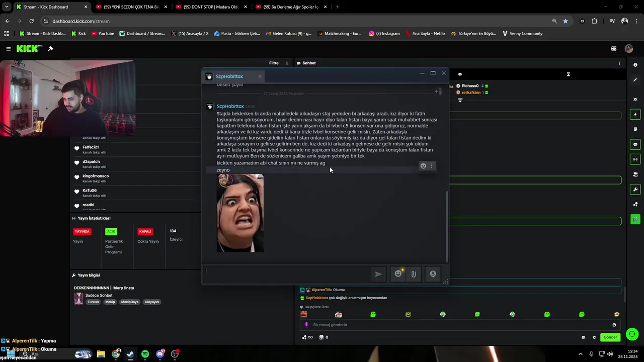Open emoji picker in Kick chat input
This screenshot has height=362, width=644.
click(614, 325)
